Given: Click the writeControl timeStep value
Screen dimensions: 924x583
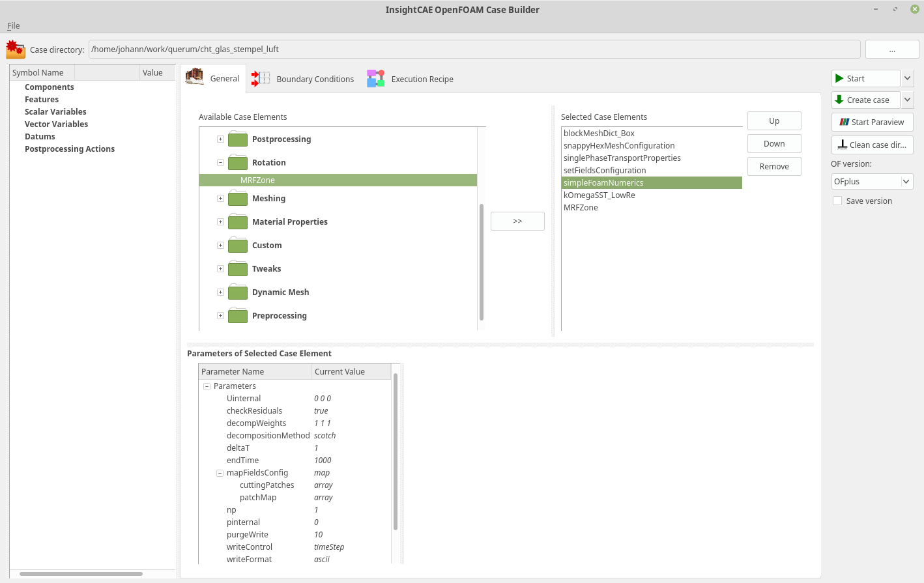Looking at the screenshot, I should 329,547.
